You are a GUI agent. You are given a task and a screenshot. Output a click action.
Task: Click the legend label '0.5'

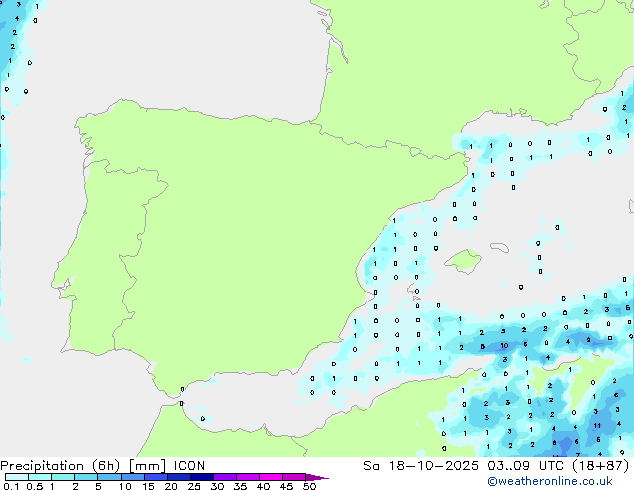click(x=35, y=486)
